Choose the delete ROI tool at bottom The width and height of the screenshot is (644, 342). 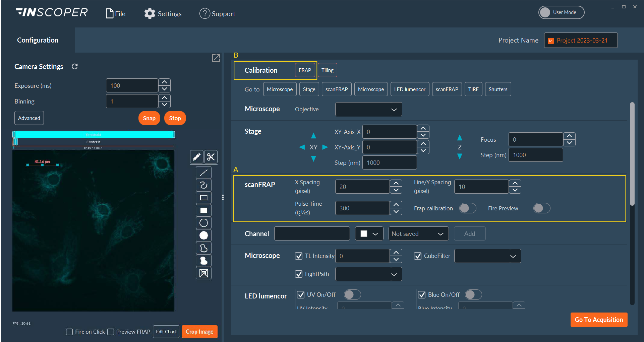tap(203, 273)
